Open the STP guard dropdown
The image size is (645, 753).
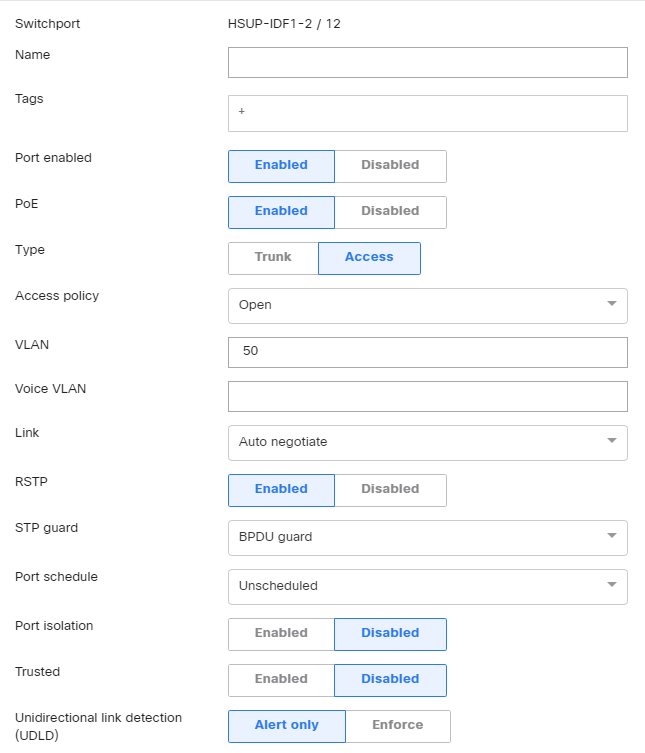(x=427, y=537)
